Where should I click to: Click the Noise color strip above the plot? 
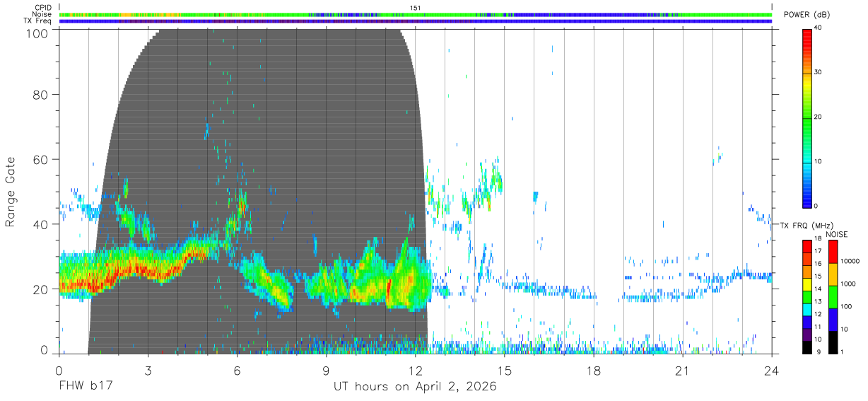coord(415,14)
